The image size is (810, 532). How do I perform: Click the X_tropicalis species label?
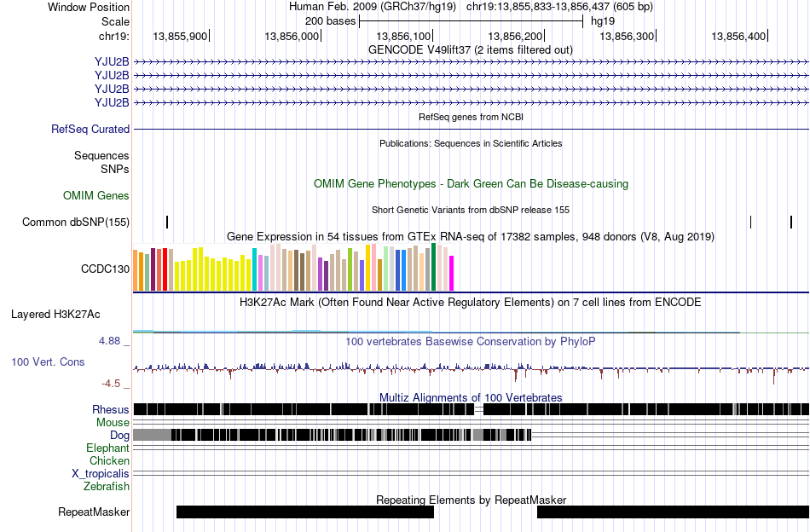point(101,474)
